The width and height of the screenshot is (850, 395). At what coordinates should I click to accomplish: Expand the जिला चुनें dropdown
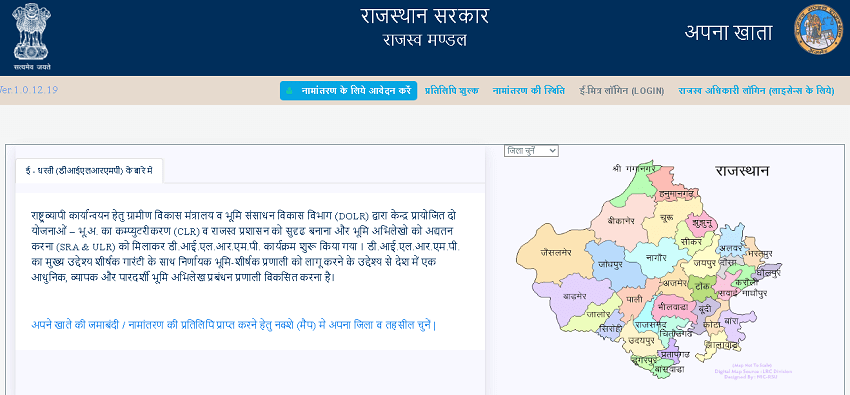[x=531, y=151]
